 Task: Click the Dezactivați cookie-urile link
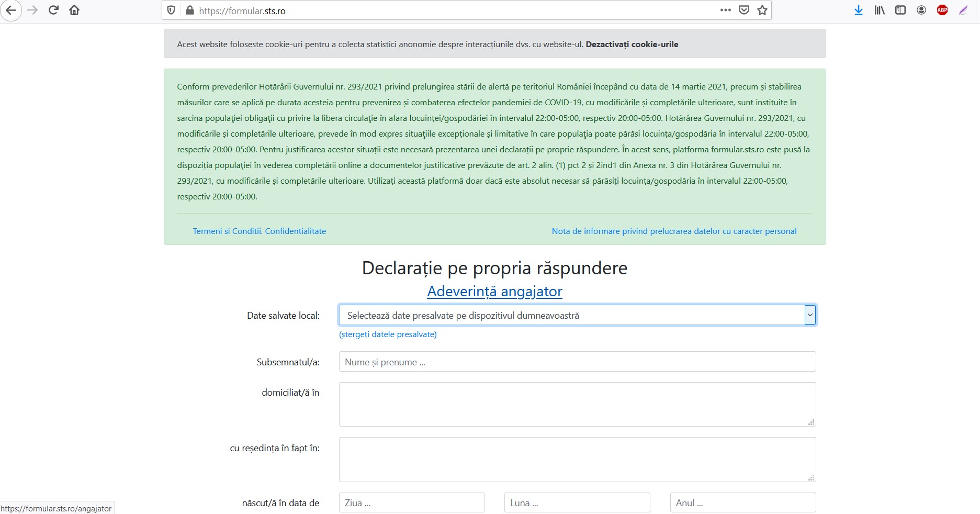632,44
